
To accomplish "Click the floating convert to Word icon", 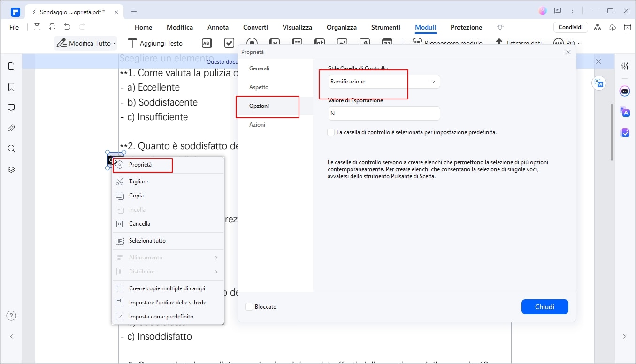I will [598, 83].
